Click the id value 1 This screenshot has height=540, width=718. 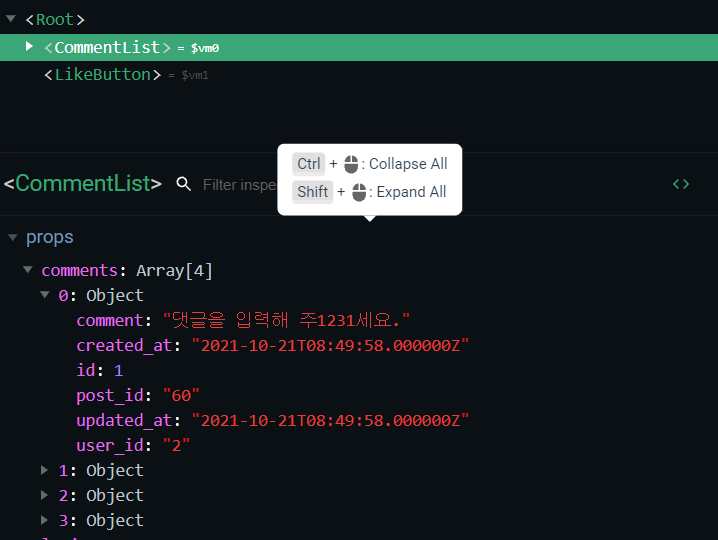pos(118,370)
